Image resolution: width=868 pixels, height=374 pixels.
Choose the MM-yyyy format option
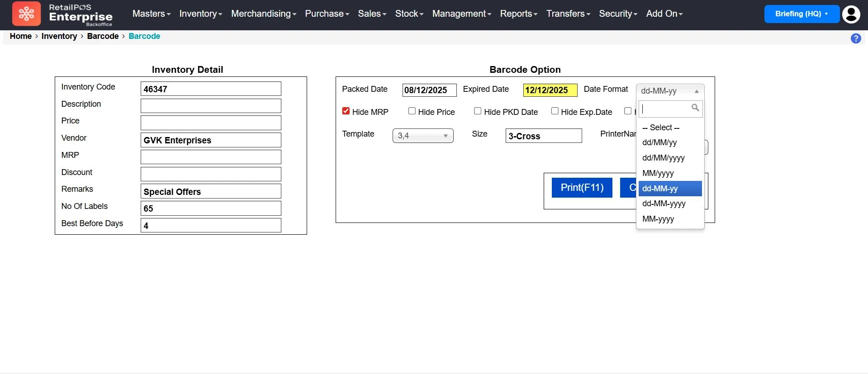(x=658, y=219)
